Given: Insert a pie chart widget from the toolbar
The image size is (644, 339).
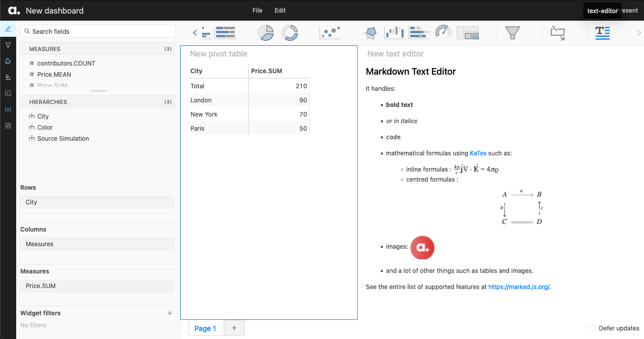Looking at the screenshot, I should (x=266, y=32).
